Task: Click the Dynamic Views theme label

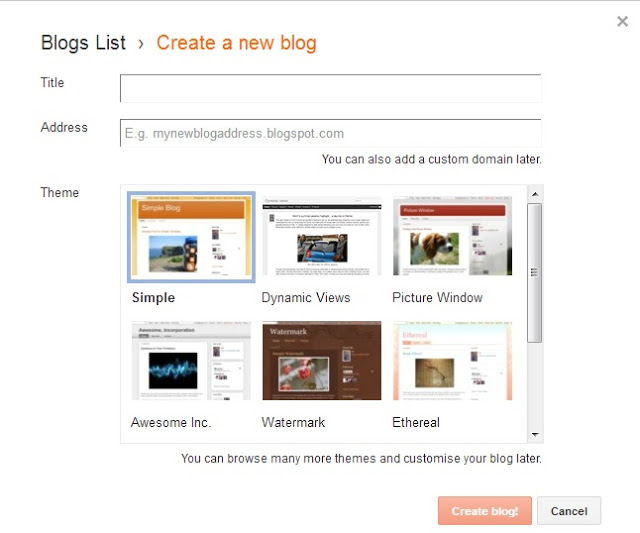Action: pyautogui.click(x=306, y=298)
